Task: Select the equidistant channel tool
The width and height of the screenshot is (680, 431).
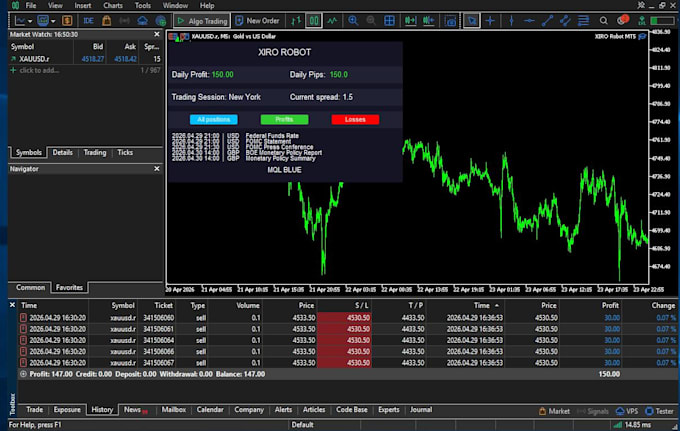Action: (x=565, y=21)
